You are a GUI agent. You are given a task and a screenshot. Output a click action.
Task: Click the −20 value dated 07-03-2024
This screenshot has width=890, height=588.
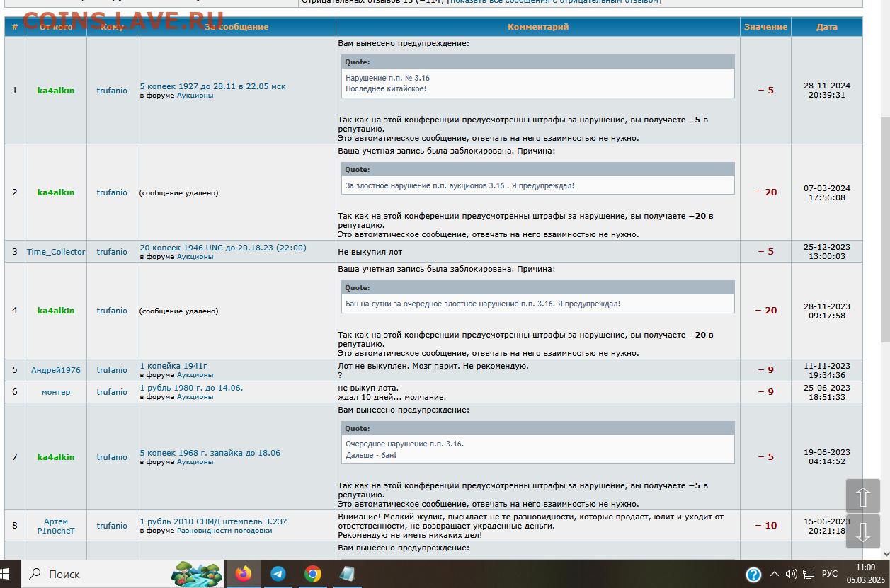point(766,192)
